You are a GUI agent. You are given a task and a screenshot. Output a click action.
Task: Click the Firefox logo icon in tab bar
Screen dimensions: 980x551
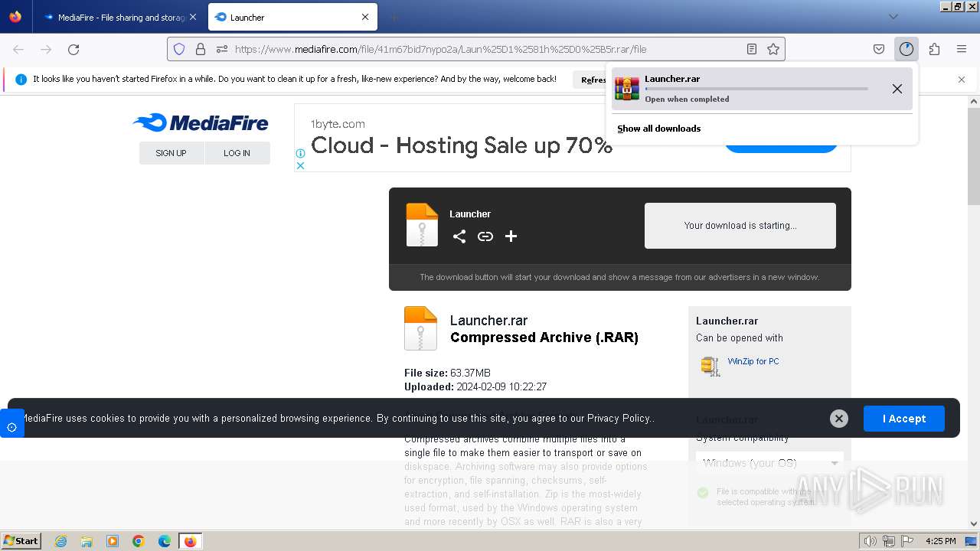[15, 17]
